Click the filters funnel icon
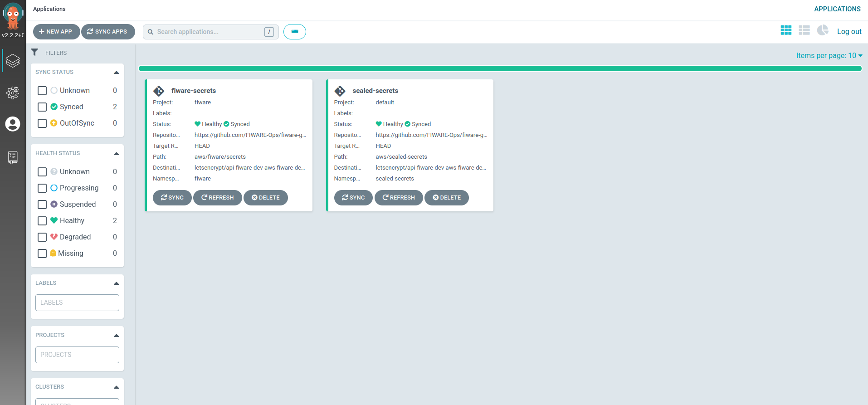Image resolution: width=868 pixels, height=405 pixels. [34, 52]
